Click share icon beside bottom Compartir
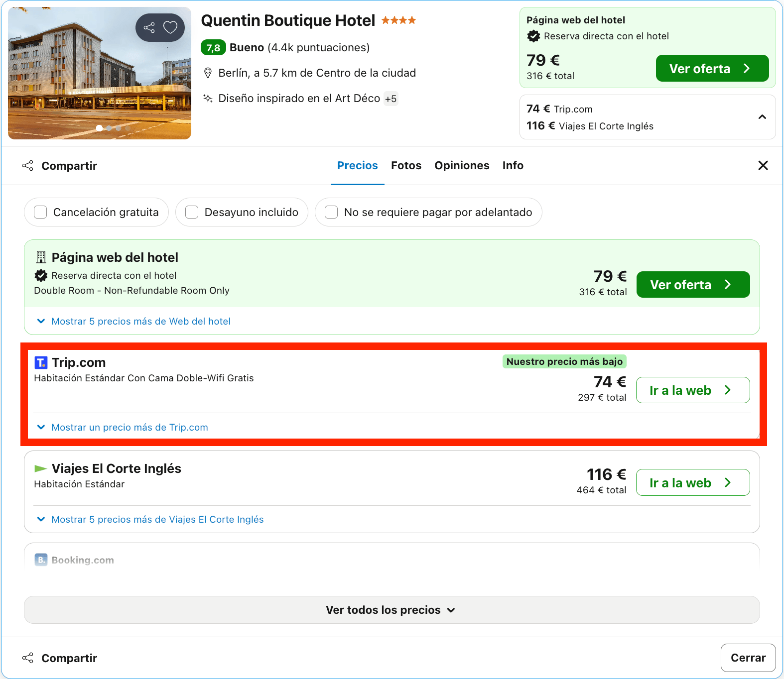Viewport: 784px width, 679px height. click(x=28, y=658)
